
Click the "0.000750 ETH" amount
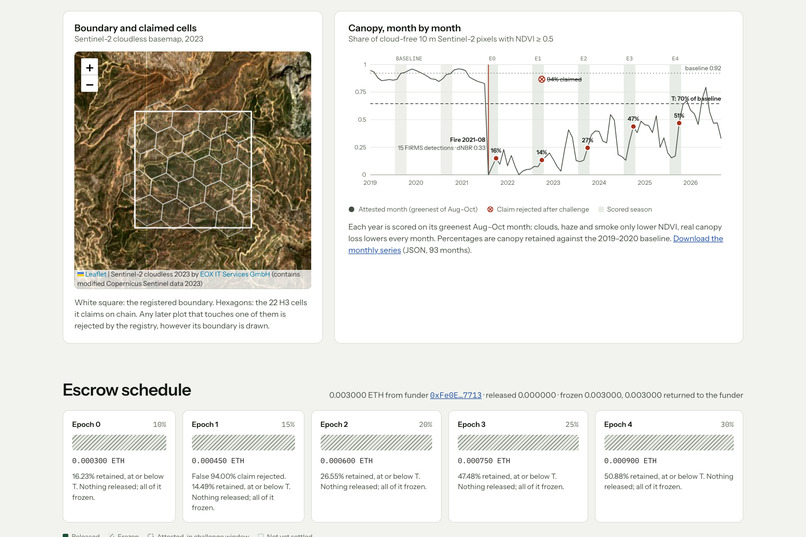(484, 461)
